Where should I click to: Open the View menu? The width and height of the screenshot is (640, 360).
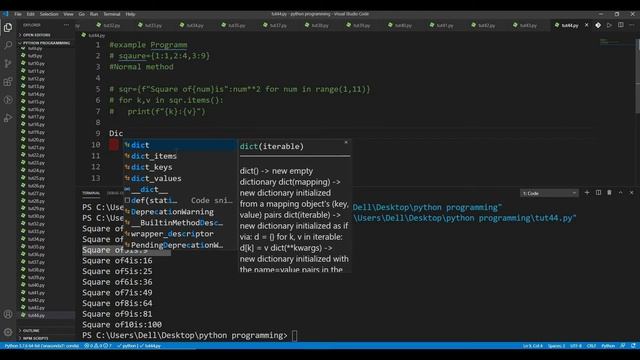click(68, 14)
